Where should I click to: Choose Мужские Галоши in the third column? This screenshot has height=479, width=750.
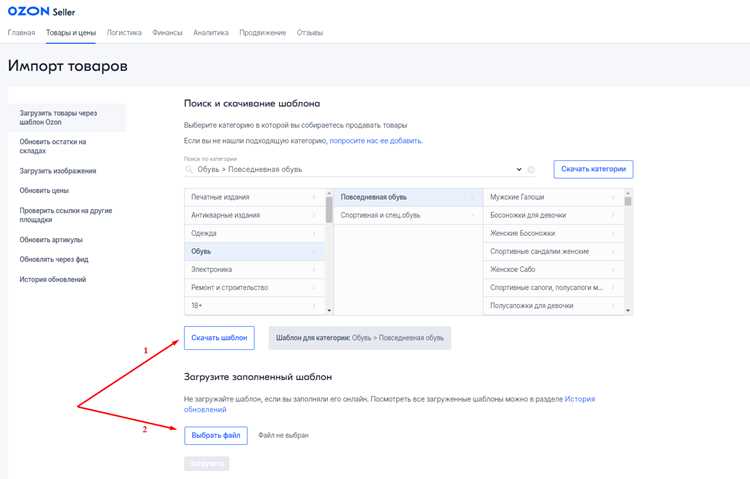coord(553,197)
